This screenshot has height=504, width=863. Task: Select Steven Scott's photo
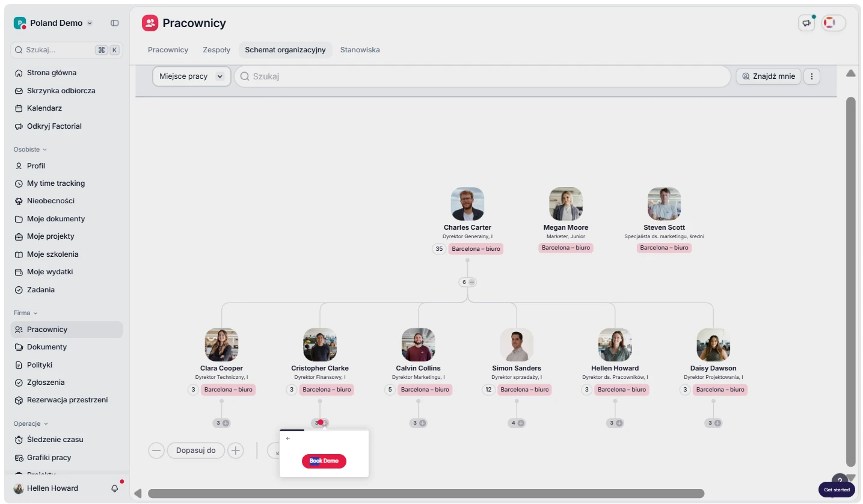[664, 204]
